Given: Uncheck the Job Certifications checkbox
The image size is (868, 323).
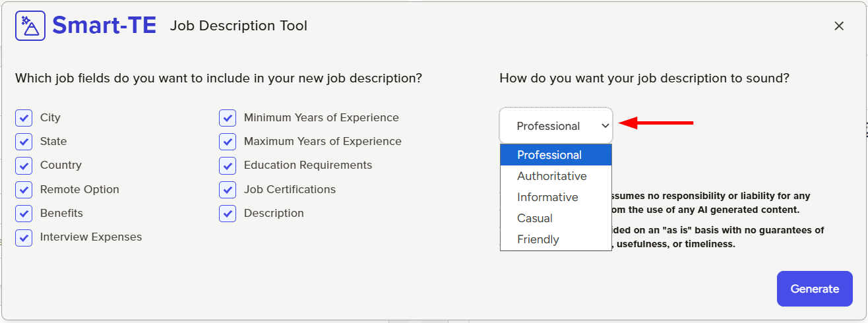Looking at the screenshot, I should [x=228, y=190].
